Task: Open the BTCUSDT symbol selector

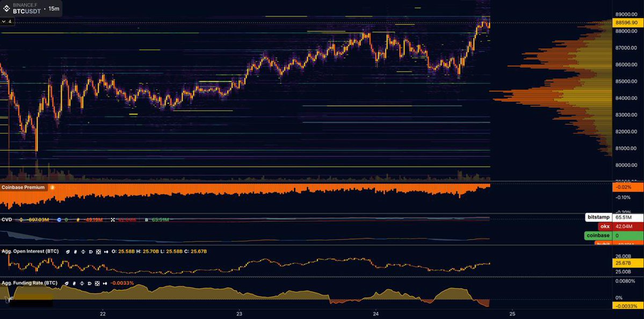Action: [27, 11]
